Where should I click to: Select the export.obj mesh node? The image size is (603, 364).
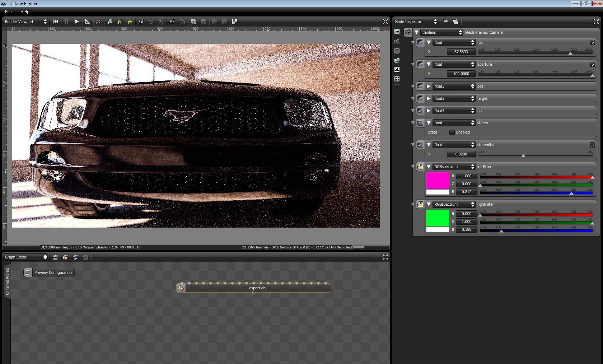(254, 288)
